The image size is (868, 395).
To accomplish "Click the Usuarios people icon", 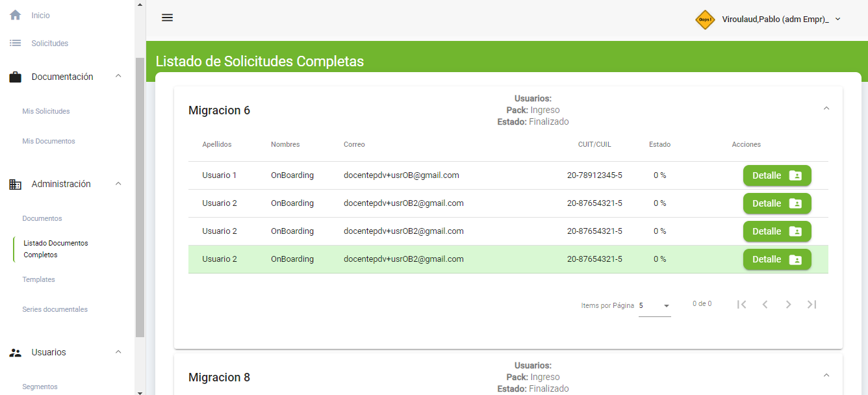I will [15, 353].
